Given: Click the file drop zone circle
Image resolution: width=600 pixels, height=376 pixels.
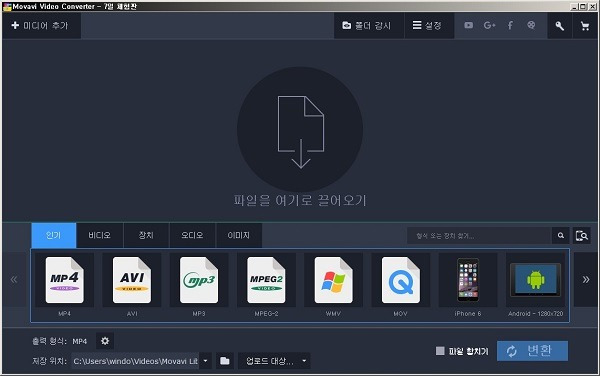Looking at the screenshot, I should [x=300, y=129].
